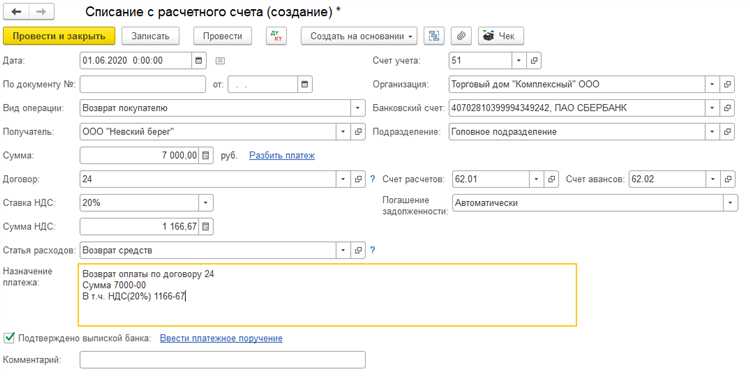Open calculator icon in Сумма field
Image resolution: width=750 pixels, height=376 pixels.
[x=206, y=155]
